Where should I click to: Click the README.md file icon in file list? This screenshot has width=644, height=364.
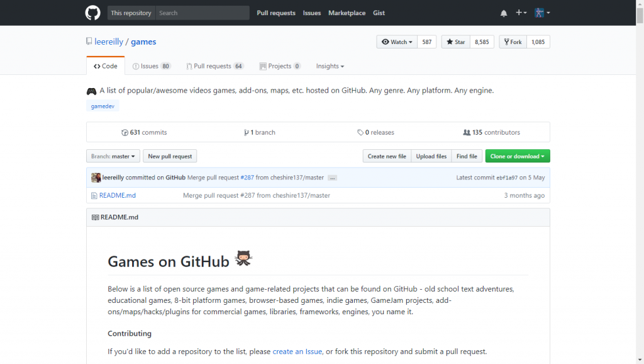[94, 196]
